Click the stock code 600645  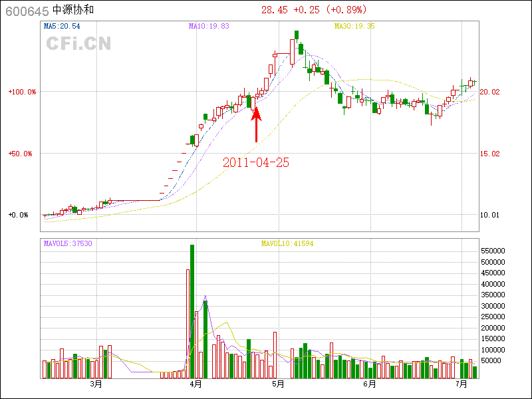tap(26, 11)
